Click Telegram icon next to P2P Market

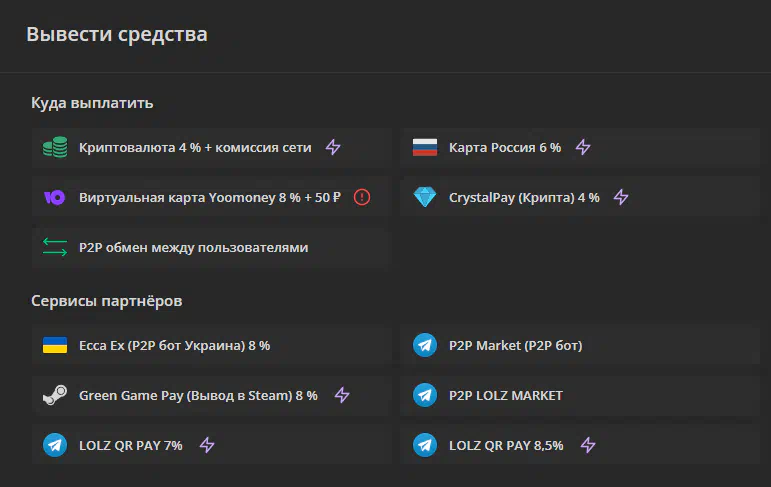coord(425,345)
